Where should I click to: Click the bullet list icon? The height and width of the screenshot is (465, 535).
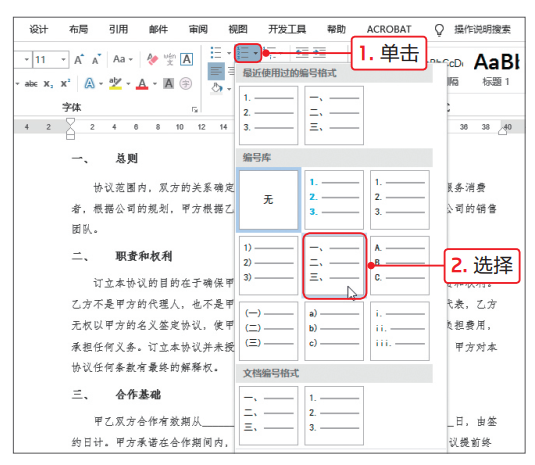[x=216, y=53]
